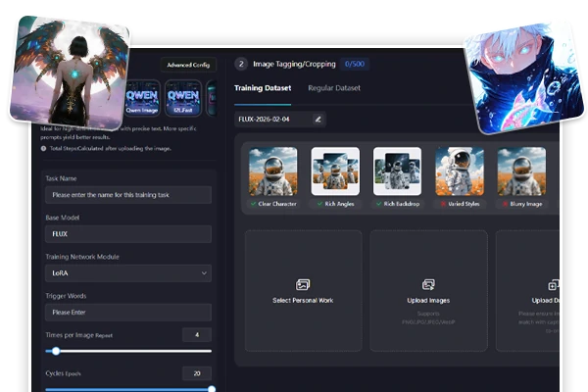Image resolution: width=588 pixels, height=392 pixels.
Task: Click the Select Personal Work card
Action: pyautogui.click(x=304, y=291)
